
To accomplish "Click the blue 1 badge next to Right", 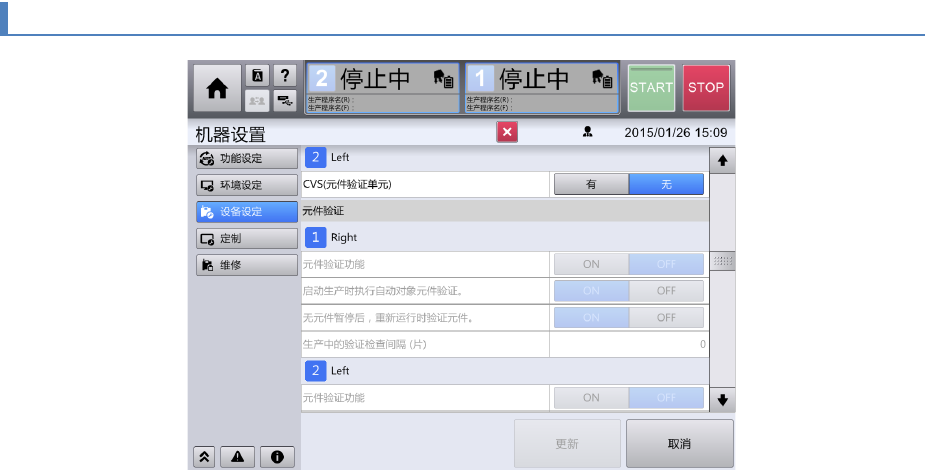I will (x=315, y=237).
